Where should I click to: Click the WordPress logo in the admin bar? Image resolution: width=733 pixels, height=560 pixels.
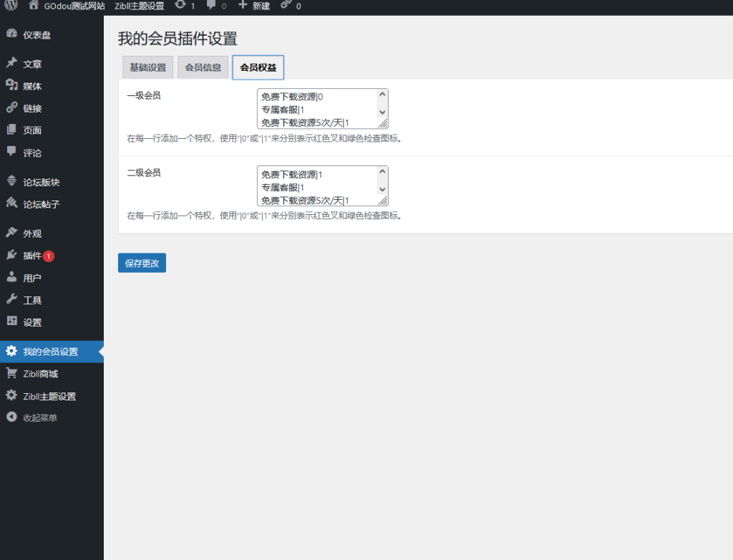(11, 6)
